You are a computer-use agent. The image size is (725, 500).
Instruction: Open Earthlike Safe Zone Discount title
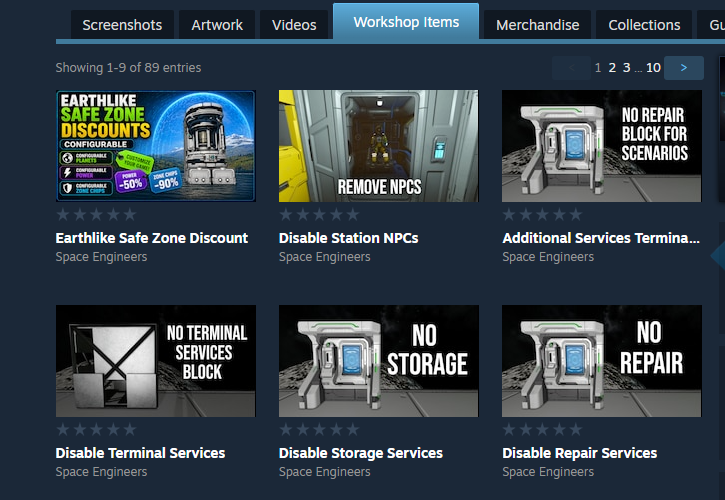click(152, 238)
